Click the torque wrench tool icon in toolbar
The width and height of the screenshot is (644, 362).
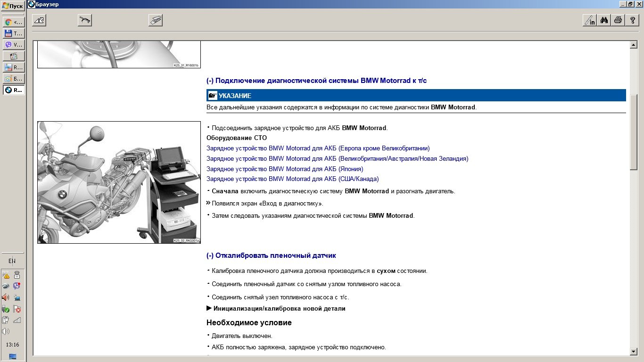[85, 20]
